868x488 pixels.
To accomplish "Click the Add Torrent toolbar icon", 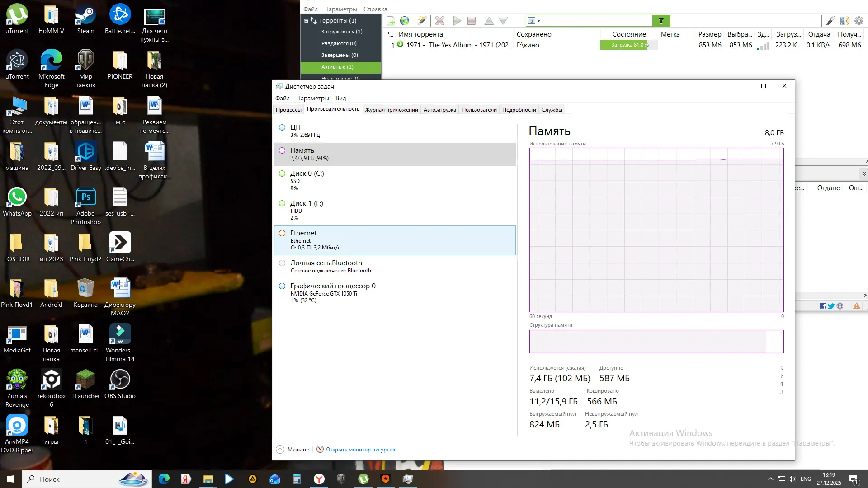I will coord(391,21).
